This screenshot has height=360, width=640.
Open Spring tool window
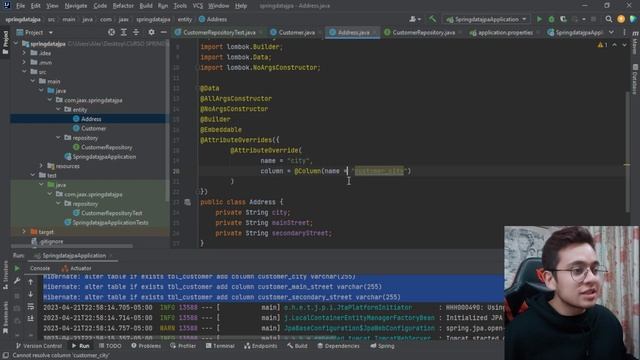pos(382,346)
